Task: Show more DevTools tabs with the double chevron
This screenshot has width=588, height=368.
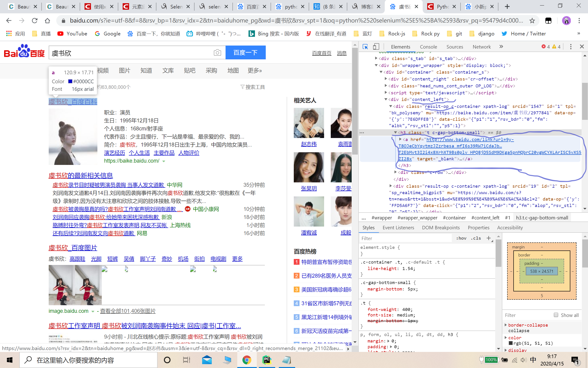Action: (501, 46)
